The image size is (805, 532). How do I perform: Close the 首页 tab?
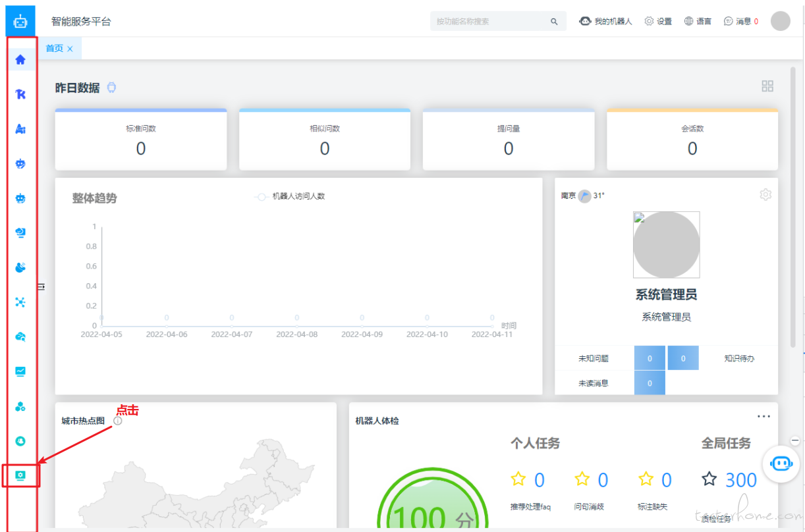click(70, 49)
